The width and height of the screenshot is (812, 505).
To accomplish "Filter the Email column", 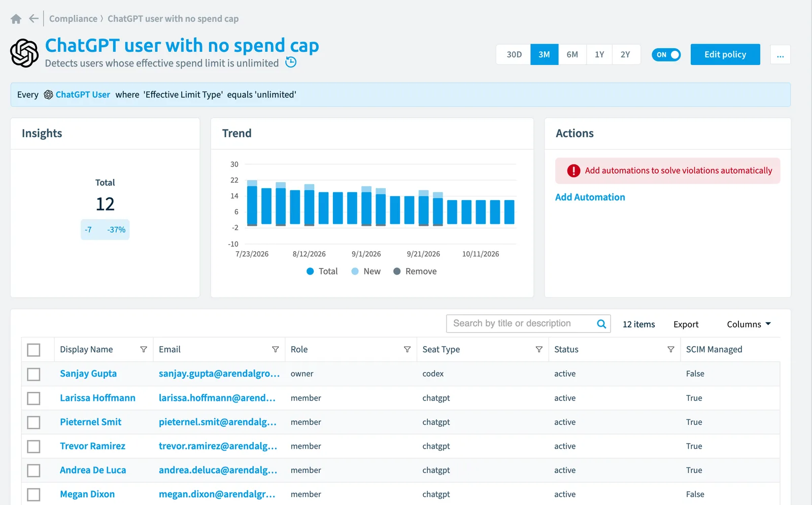I will 276,350.
